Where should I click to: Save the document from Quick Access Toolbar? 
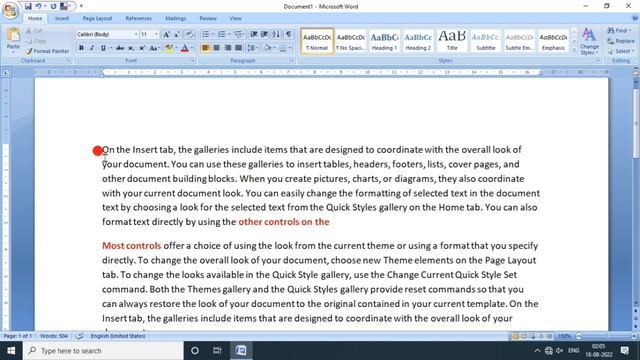(x=28, y=6)
